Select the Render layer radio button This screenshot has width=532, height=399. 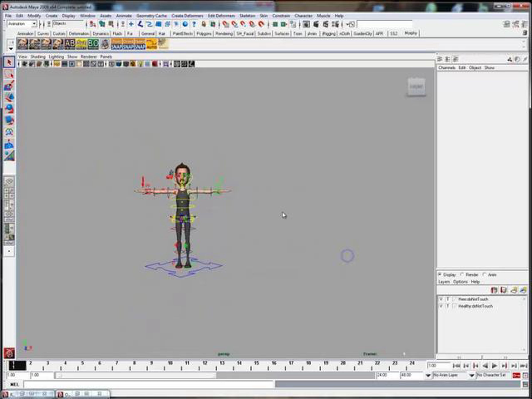462,274
